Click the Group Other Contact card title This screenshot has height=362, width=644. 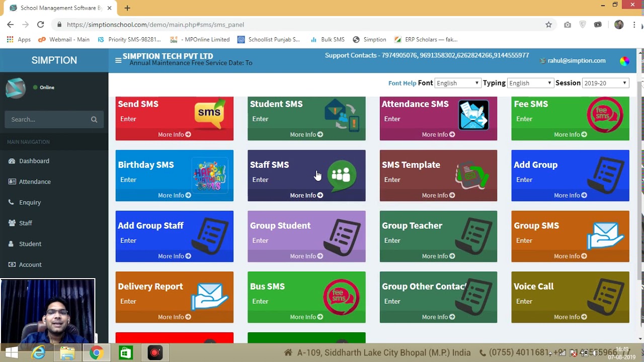[x=424, y=286]
